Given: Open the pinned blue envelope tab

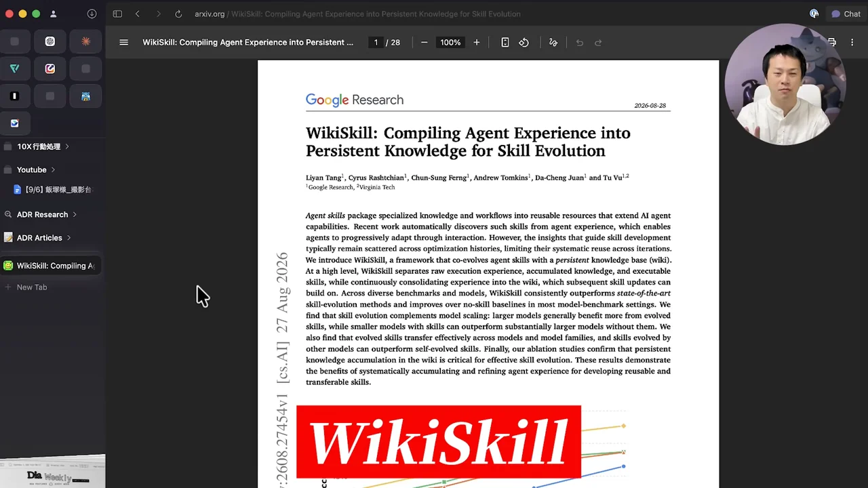Looking at the screenshot, I should click(x=14, y=123).
